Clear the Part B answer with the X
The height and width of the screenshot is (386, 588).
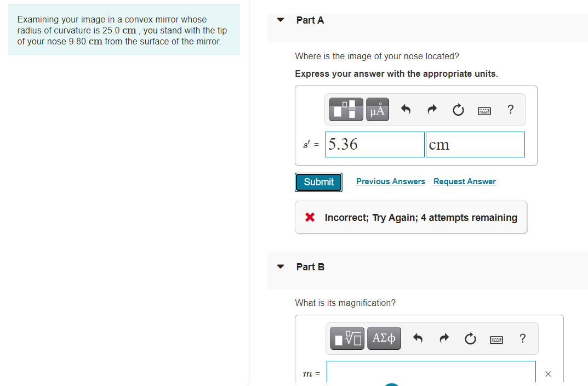pyautogui.click(x=548, y=374)
